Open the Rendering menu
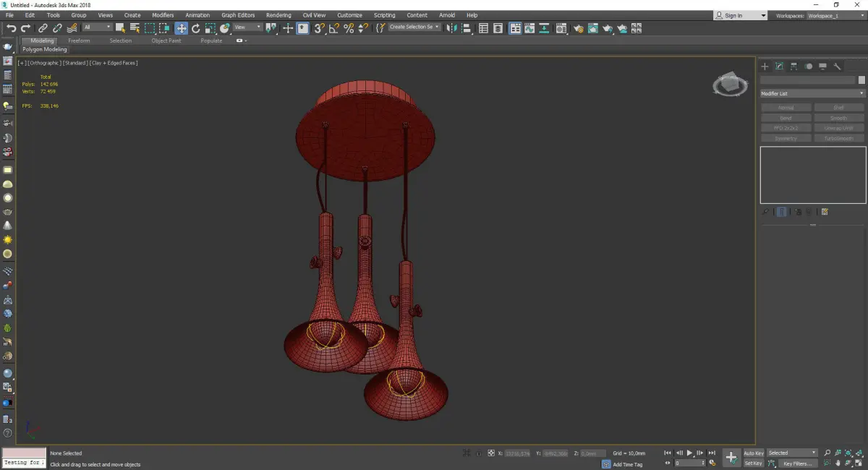The image size is (868, 470). (x=278, y=15)
